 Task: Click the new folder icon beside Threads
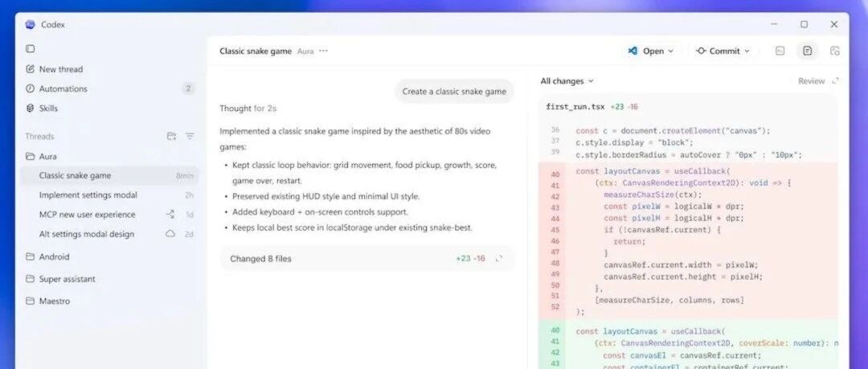(x=172, y=137)
